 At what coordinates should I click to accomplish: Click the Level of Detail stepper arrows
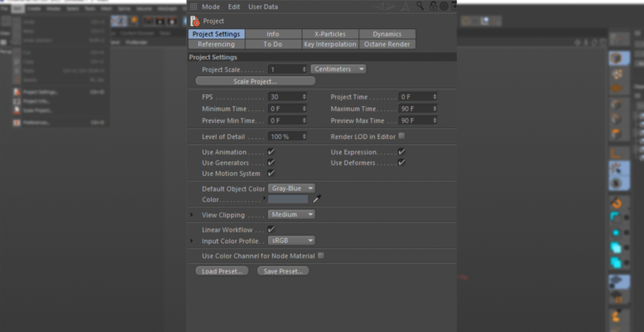tap(304, 136)
